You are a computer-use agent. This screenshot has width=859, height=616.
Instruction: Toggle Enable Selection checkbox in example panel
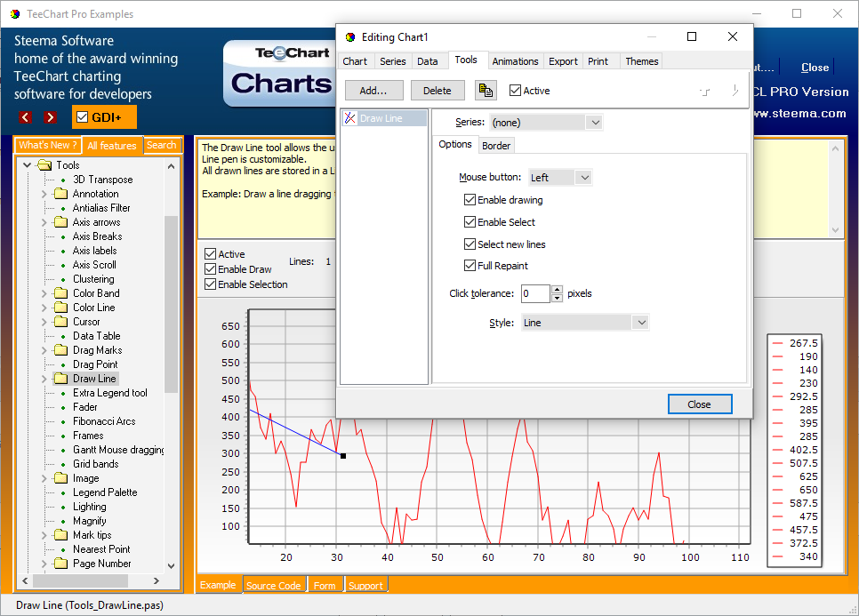[210, 284]
